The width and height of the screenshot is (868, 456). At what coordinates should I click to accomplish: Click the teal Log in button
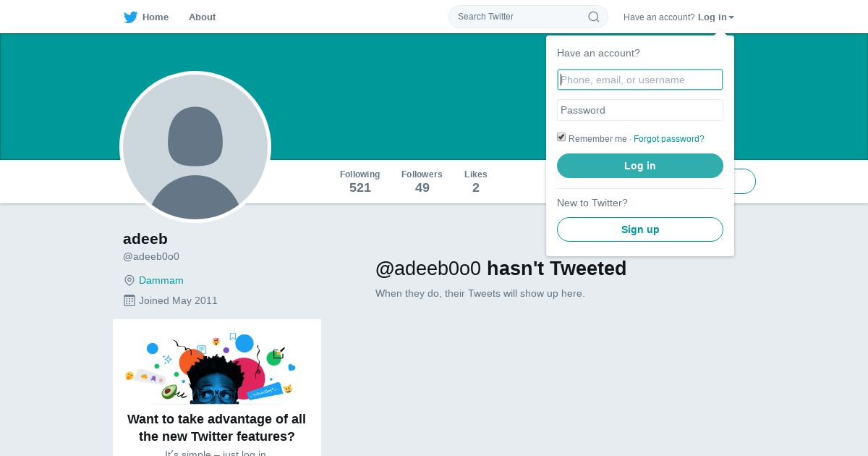point(640,166)
